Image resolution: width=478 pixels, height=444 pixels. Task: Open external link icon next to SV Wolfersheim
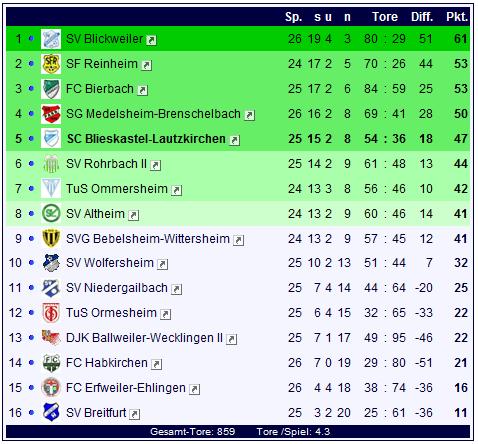[x=162, y=264]
